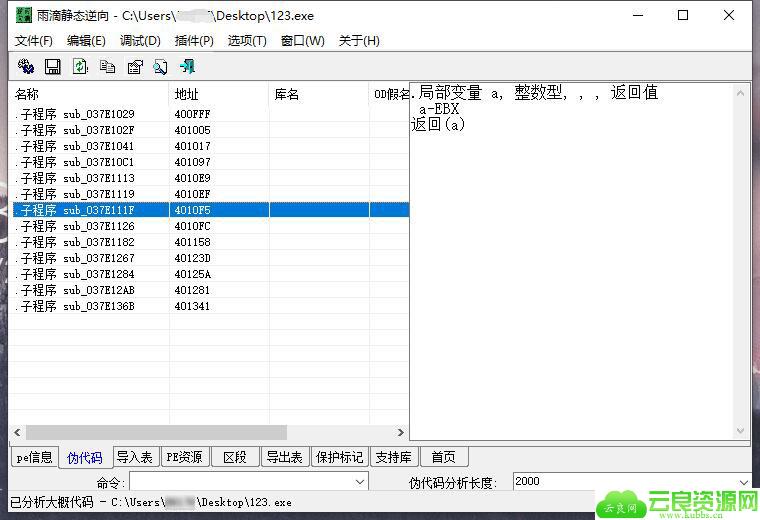The height and width of the screenshot is (520, 760).
Task: Open the 关于(H) menu
Action: click(x=359, y=41)
